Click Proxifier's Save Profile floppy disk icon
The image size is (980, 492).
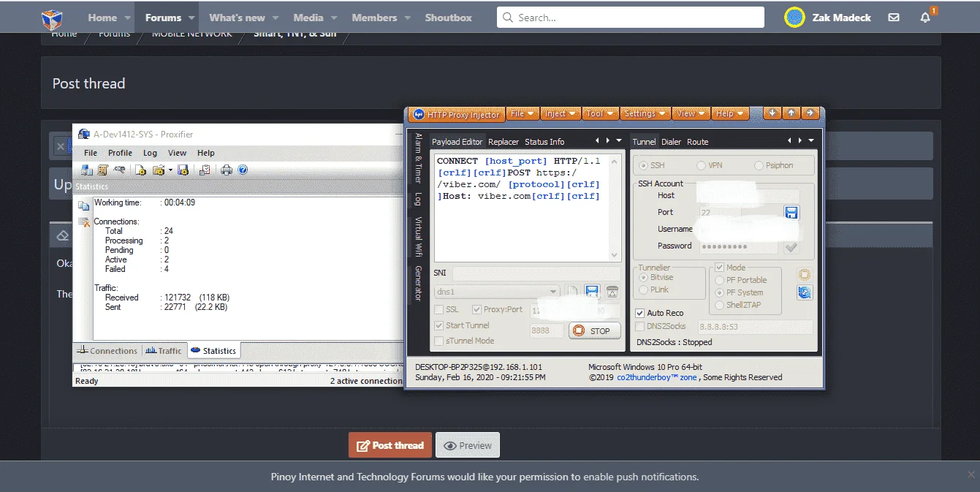[x=183, y=170]
